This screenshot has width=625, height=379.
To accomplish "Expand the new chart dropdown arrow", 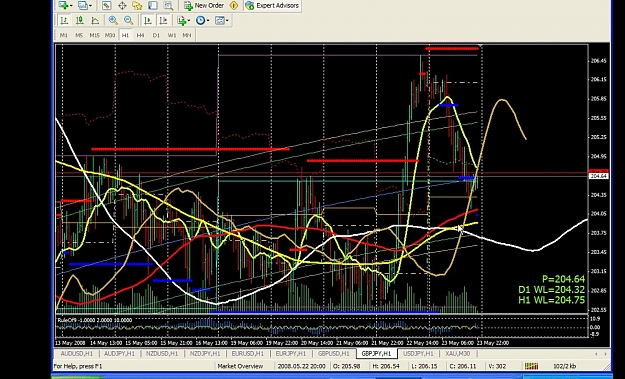I will point(71,6).
